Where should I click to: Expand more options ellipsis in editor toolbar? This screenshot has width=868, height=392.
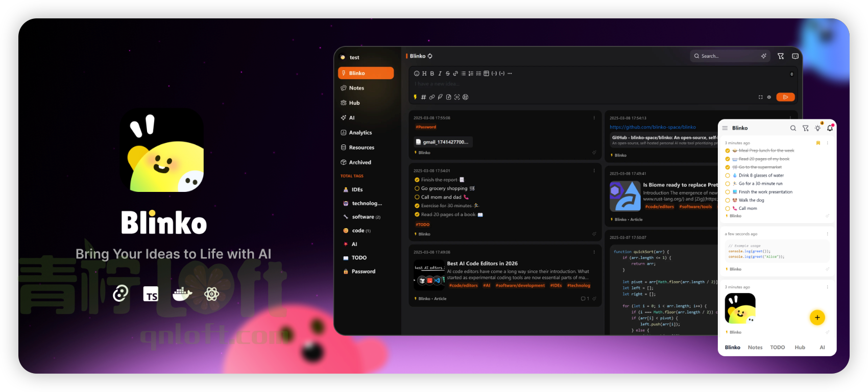tap(510, 73)
